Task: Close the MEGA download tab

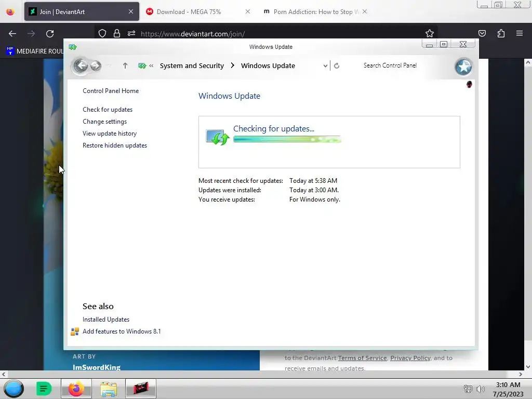Action: 248,11
